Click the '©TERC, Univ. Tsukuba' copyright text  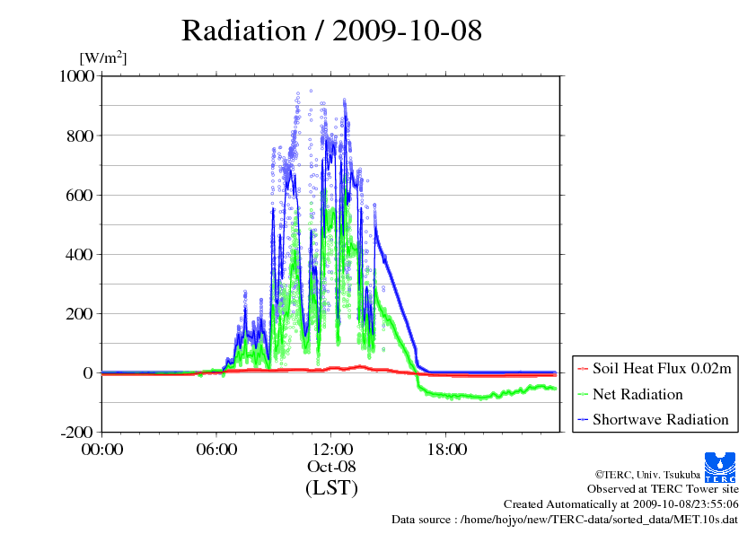coord(647,475)
